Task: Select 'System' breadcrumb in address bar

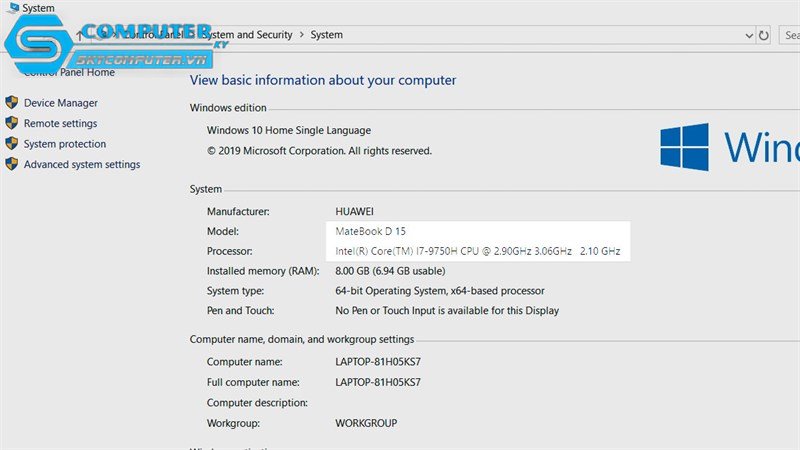Action: 327,35
